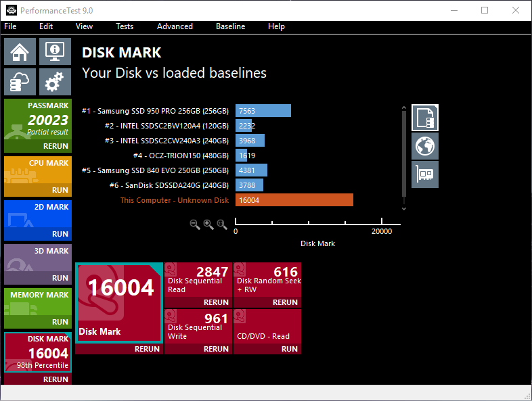The width and height of the screenshot is (532, 401).
Task: Open the Baseline menu
Action: (x=230, y=26)
